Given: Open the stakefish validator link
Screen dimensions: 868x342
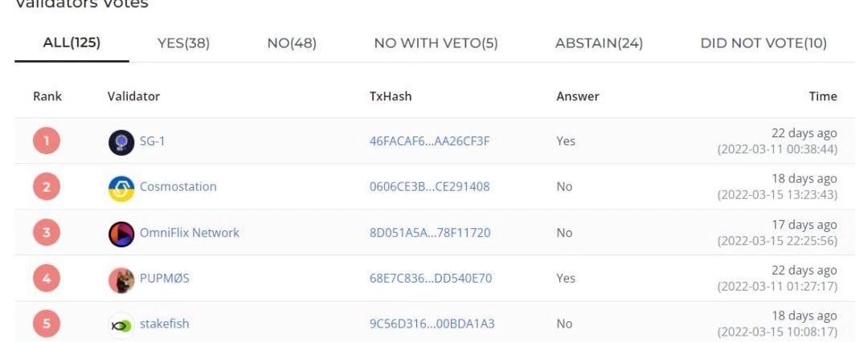Looking at the screenshot, I should click(x=165, y=324).
